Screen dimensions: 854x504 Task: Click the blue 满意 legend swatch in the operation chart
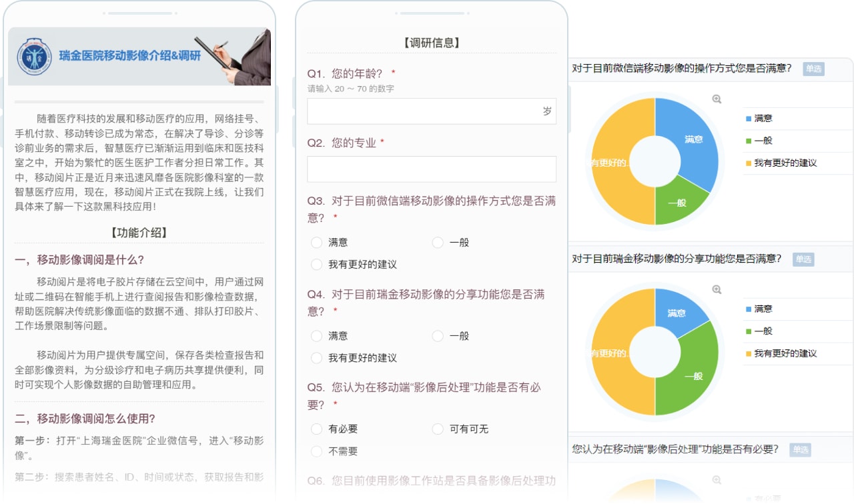(x=749, y=119)
